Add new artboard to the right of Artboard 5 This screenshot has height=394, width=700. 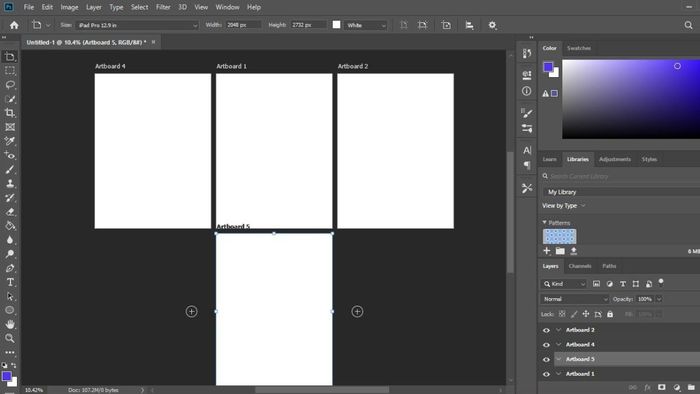357,311
